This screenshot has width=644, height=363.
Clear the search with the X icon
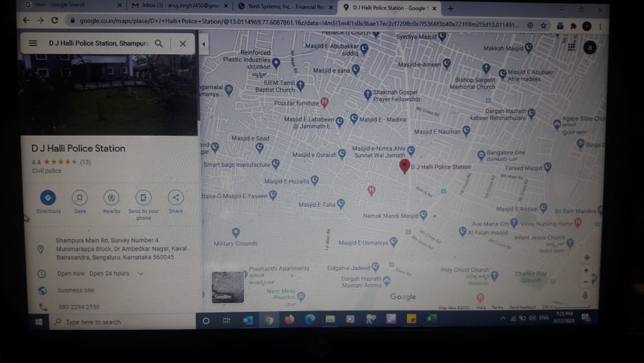point(183,44)
